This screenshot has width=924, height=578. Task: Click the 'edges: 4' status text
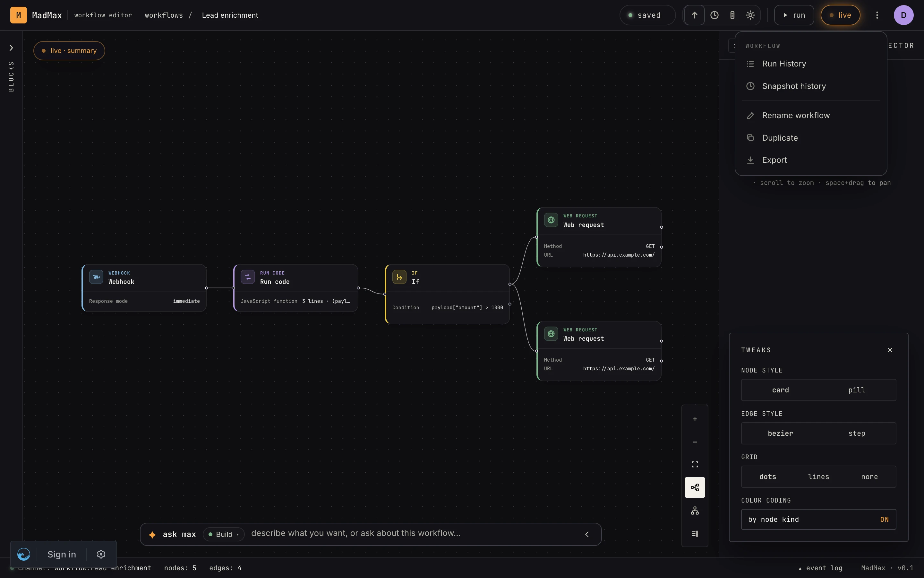(225, 568)
